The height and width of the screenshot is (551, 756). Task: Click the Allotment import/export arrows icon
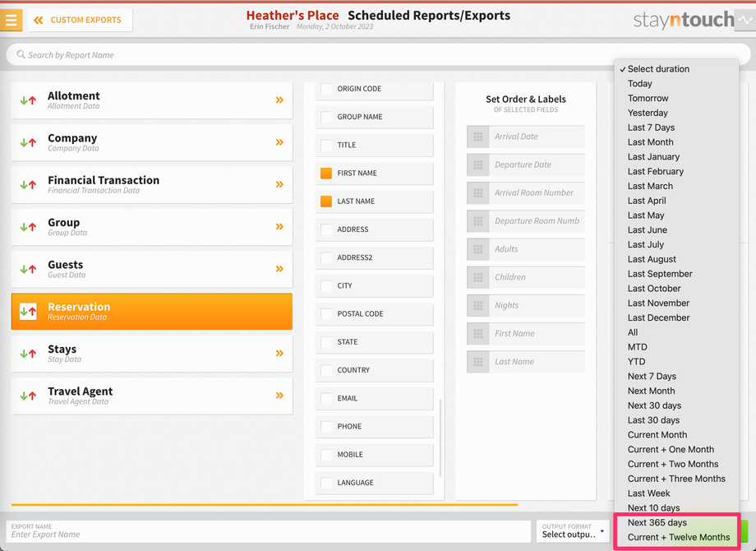click(28, 100)
